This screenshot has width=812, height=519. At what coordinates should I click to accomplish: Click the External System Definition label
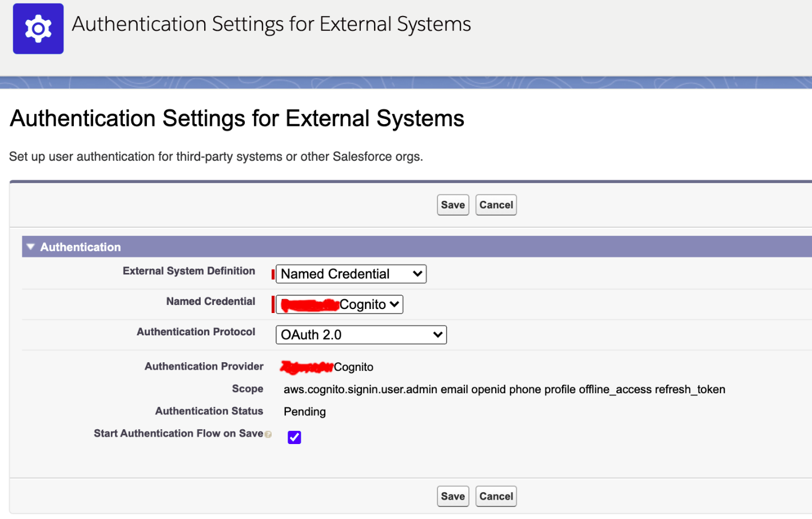click(189, 271)
